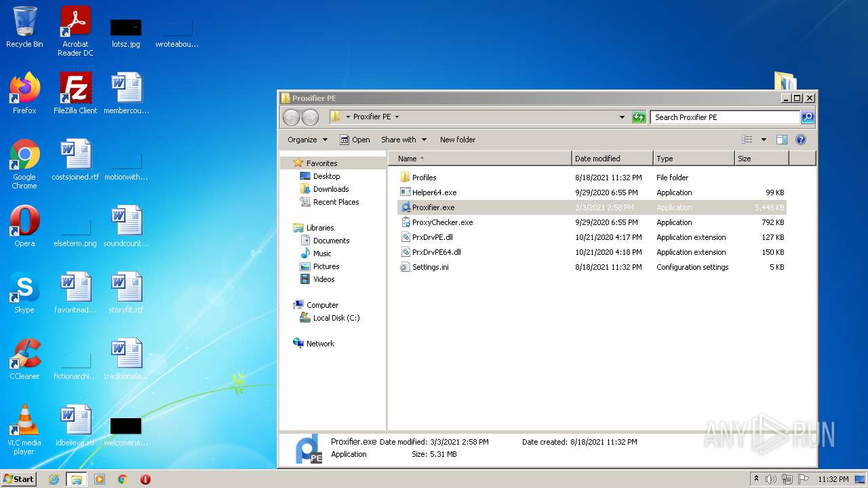Click Open in Explorer toolbar
868x488 pixels.
pyautogui.click(x=355, y=140)
